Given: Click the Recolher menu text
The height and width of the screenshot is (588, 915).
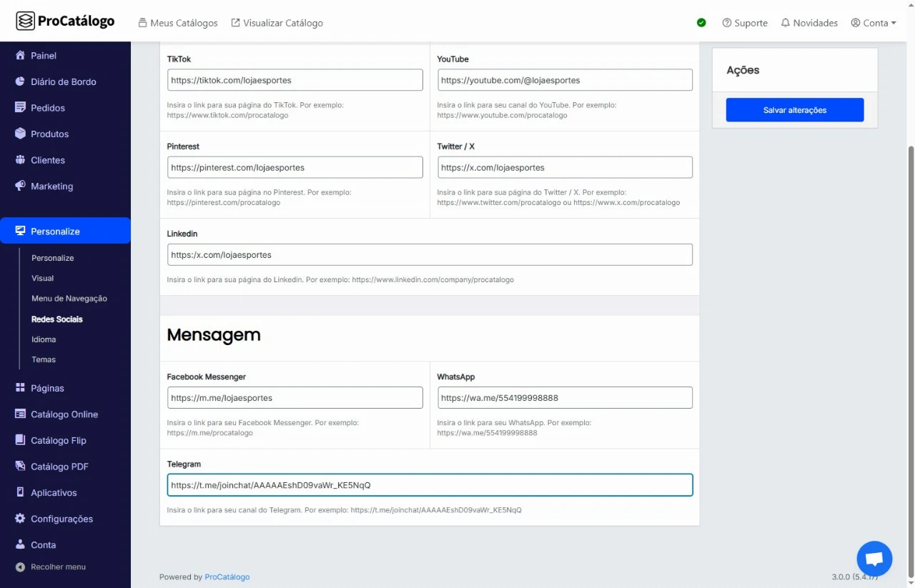Looking at the screenshot, I should [x=58, y=567].
